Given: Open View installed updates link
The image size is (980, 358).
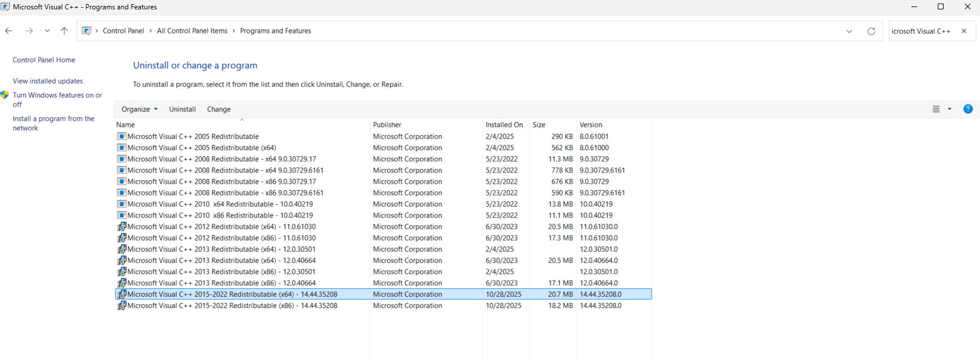Looking at the screenshot, I should tap(48, 81).
